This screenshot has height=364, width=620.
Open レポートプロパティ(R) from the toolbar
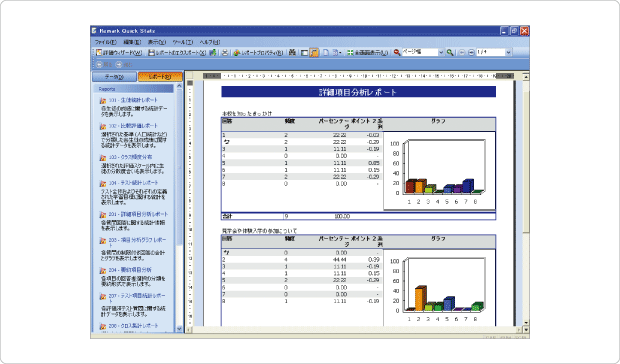pos(258,53)
